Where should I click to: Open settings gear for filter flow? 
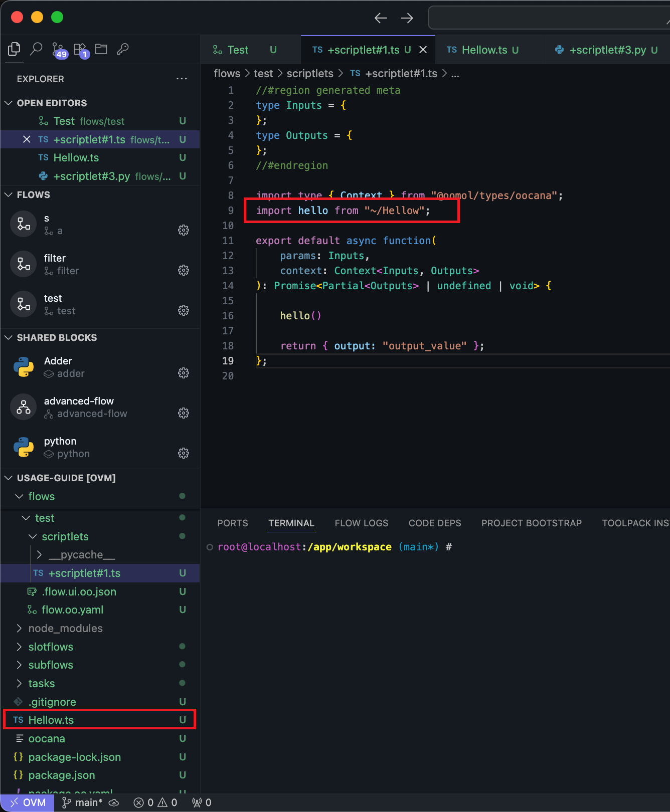184,270
